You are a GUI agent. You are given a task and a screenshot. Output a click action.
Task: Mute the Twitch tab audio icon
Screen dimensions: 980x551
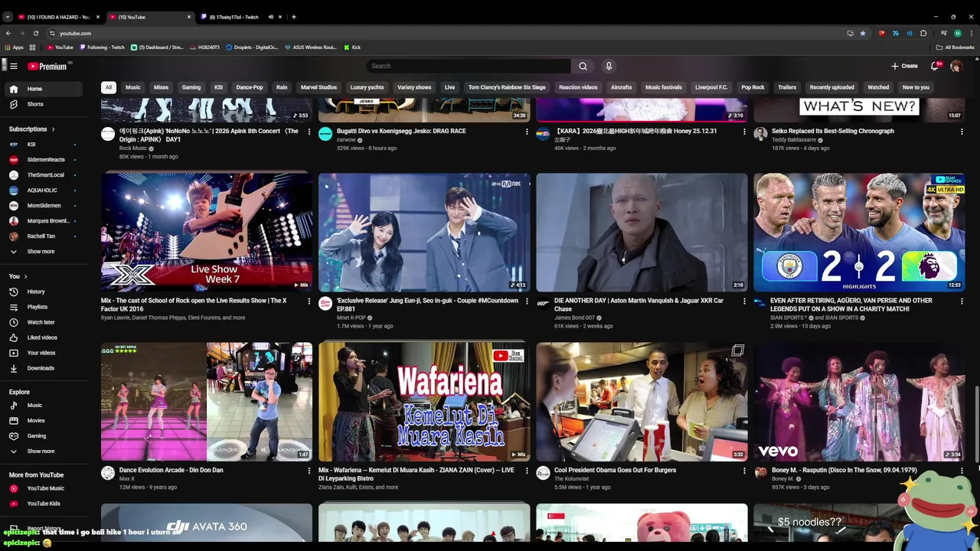click(270, 17)
